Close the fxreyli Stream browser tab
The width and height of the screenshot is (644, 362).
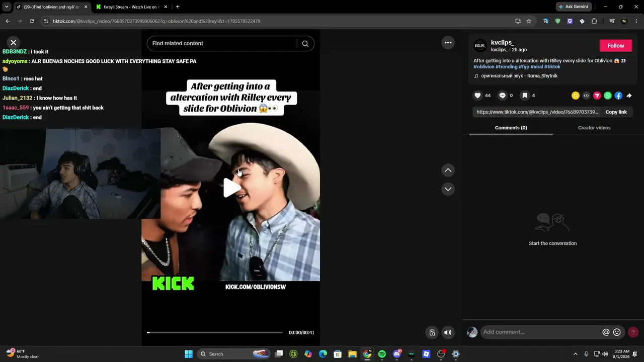click(x=166, y=7)
